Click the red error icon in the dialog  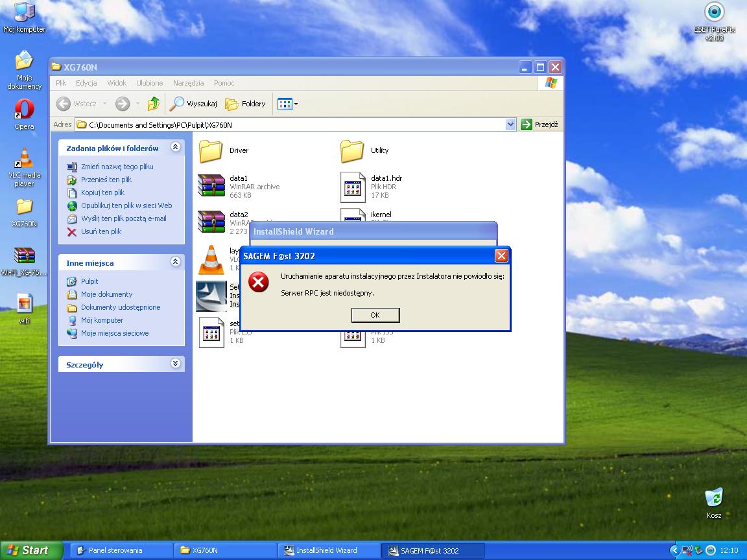[259, 282]
